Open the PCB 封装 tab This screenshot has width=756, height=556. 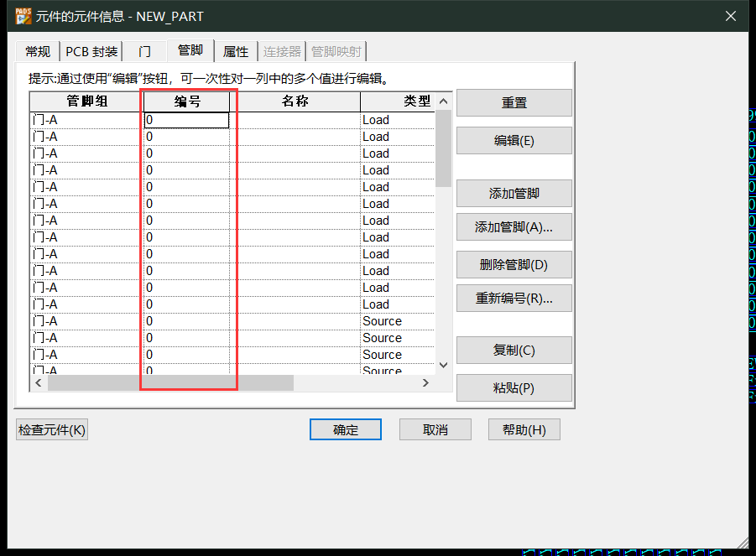click(91, 51)
